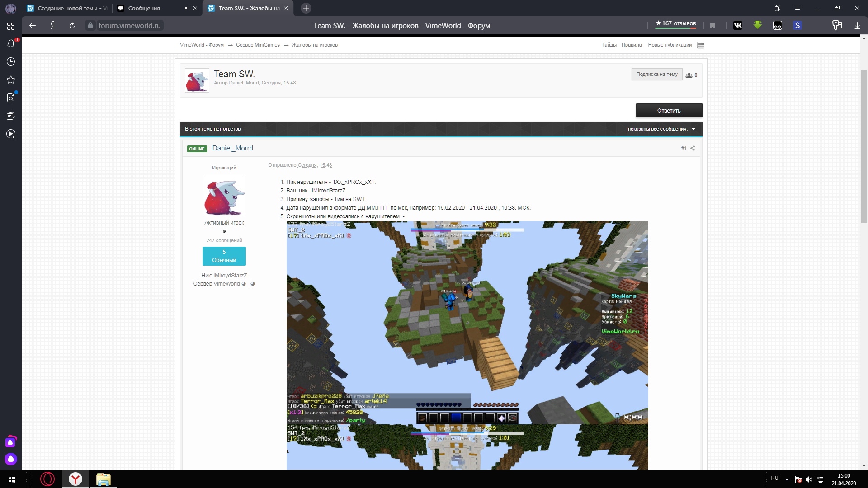Open Windows Start menu
Image resolution: width=868 pixels, height=488 pixels.
tap(12, 479)
